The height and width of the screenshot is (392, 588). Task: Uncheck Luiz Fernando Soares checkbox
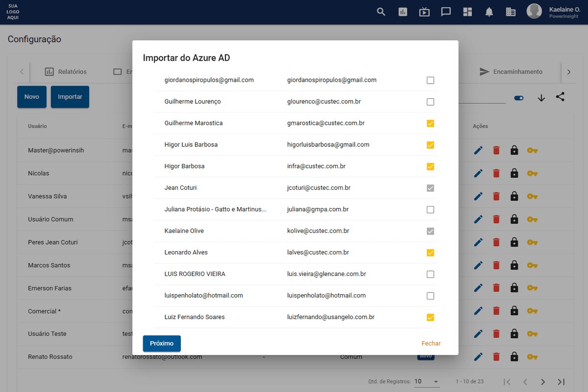click(x=430, y=317)
